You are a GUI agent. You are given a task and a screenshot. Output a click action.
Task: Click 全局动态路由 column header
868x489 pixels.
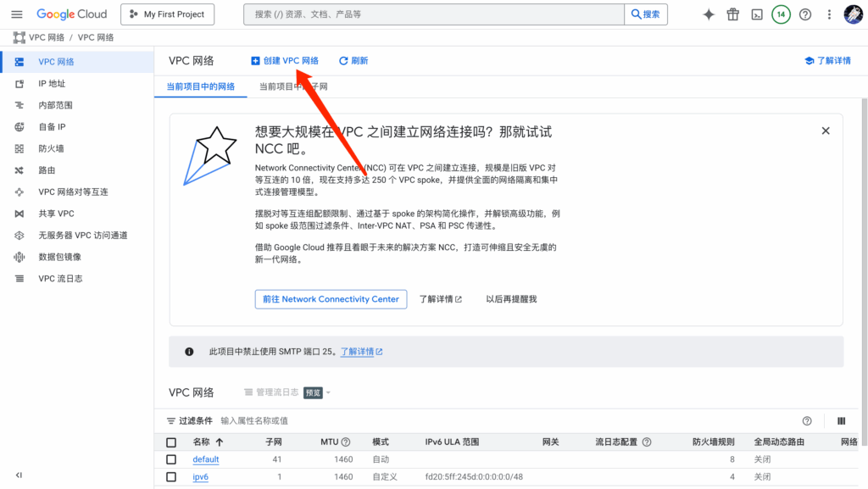779,442
